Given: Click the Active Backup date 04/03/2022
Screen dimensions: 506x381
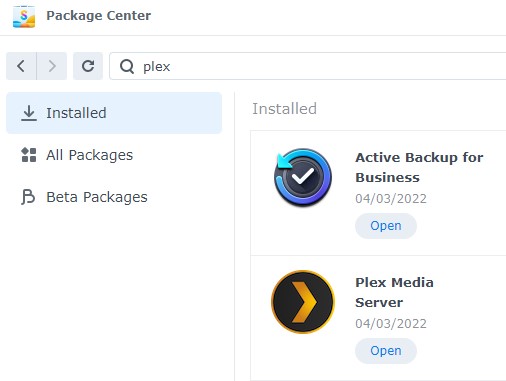Looking at the screenshot, I should (x=391, y=199).
